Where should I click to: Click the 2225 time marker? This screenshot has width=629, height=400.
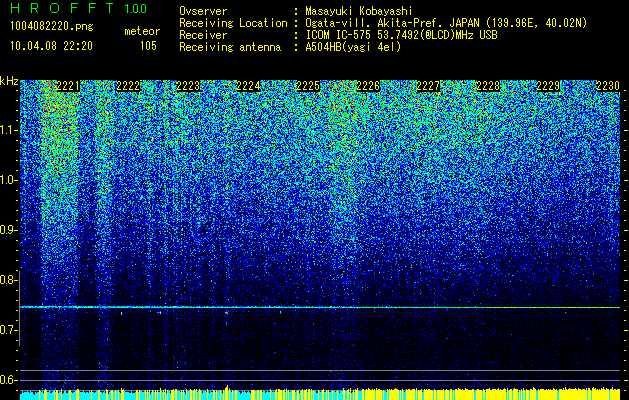click(308, 86)
